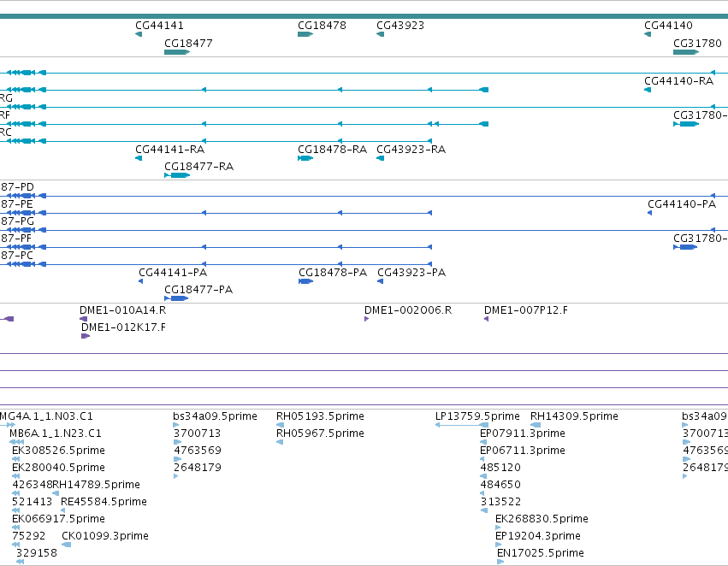Select the RH14789.5prime EST label
728x566 pixels.
coord(96,485)
